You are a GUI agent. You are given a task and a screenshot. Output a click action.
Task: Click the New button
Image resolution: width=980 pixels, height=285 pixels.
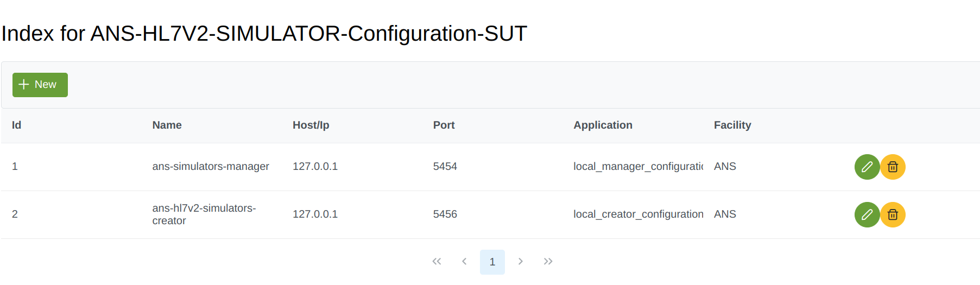pyautogui.click(x=40, y=85)
